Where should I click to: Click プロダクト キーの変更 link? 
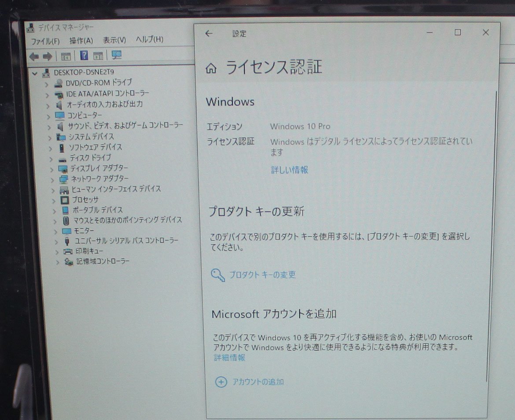pos(262,274)
